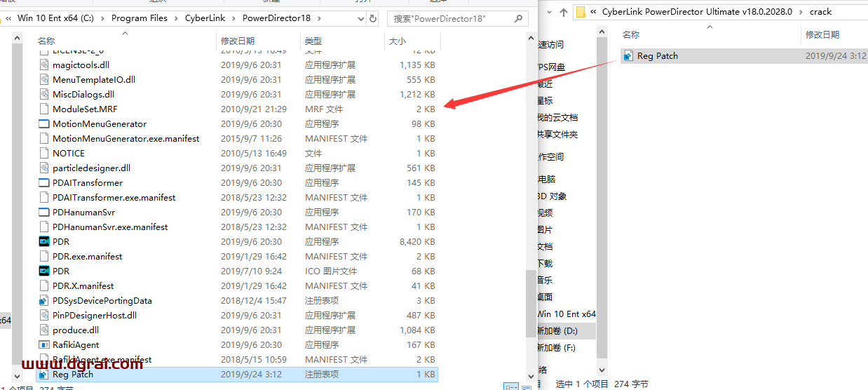
Task: Click the MenuTemplateIO.dll file icon
Action: click(x=44, y=79)
